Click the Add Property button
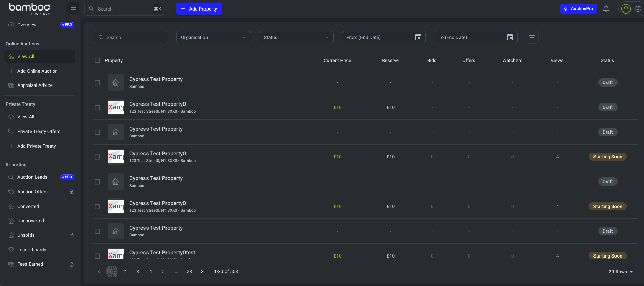The width and height of the screenshot is (644, 286). click(199, 9)
